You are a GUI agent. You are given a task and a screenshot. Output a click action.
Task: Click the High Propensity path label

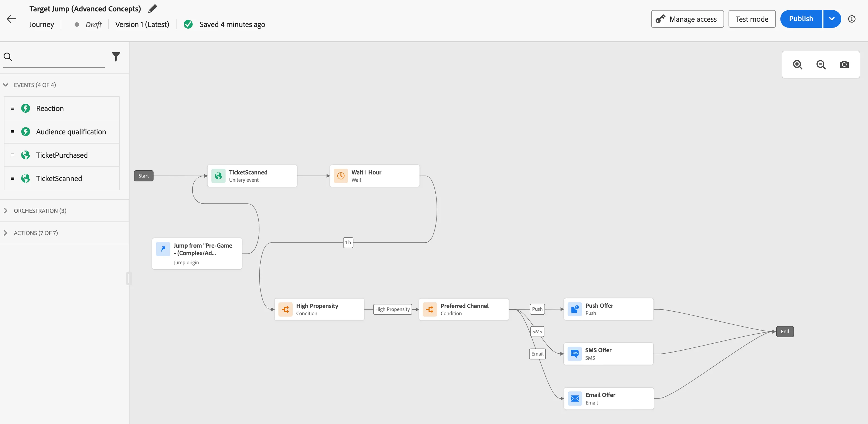(393, 309)
